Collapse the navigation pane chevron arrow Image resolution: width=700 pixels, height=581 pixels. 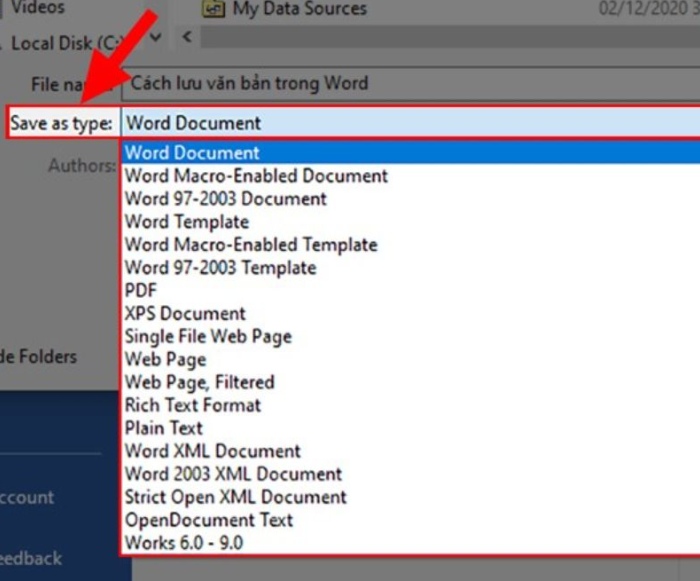[156, 37]
